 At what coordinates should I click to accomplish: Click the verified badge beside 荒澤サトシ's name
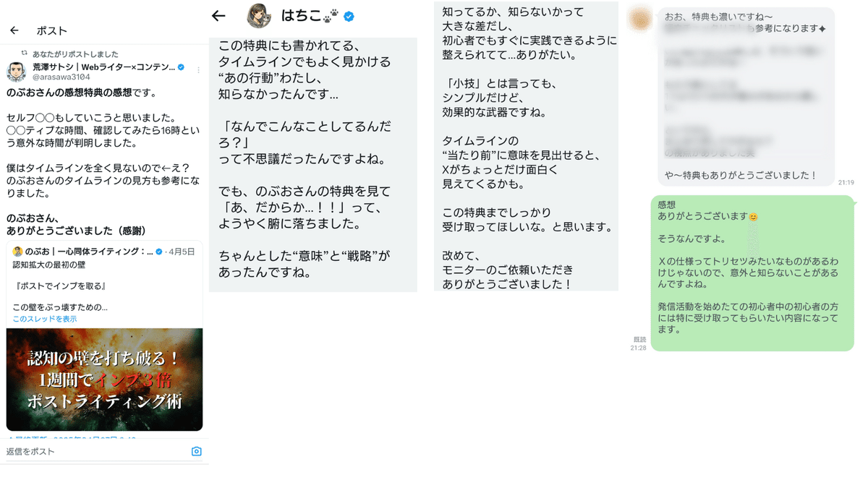click(x=181, y=67)
